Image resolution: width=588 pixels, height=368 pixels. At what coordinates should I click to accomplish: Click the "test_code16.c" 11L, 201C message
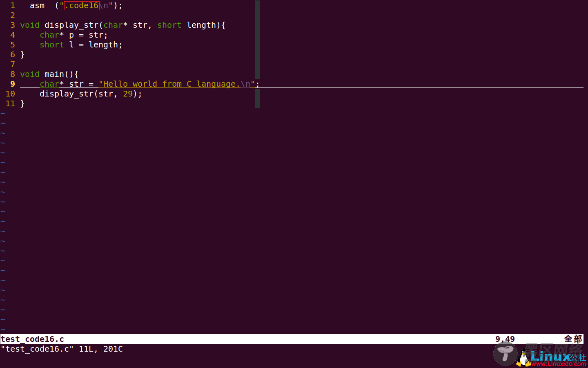(62, 349)
